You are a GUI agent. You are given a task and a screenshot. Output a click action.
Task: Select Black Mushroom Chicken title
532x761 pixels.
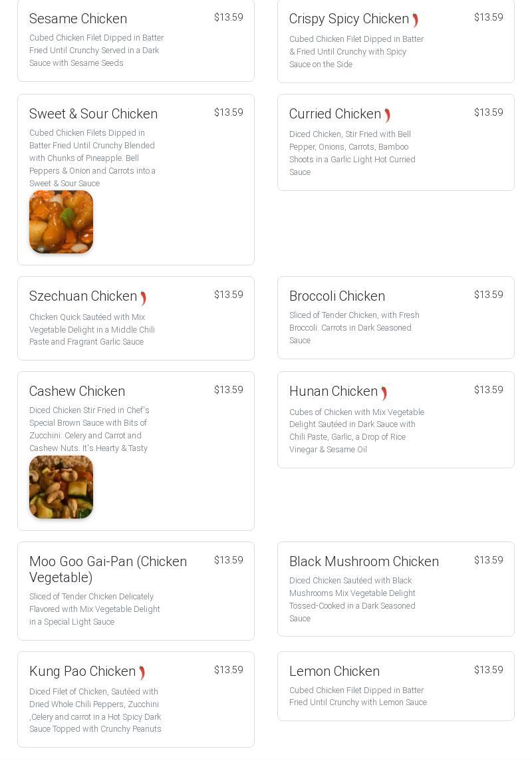pos(364,561)
